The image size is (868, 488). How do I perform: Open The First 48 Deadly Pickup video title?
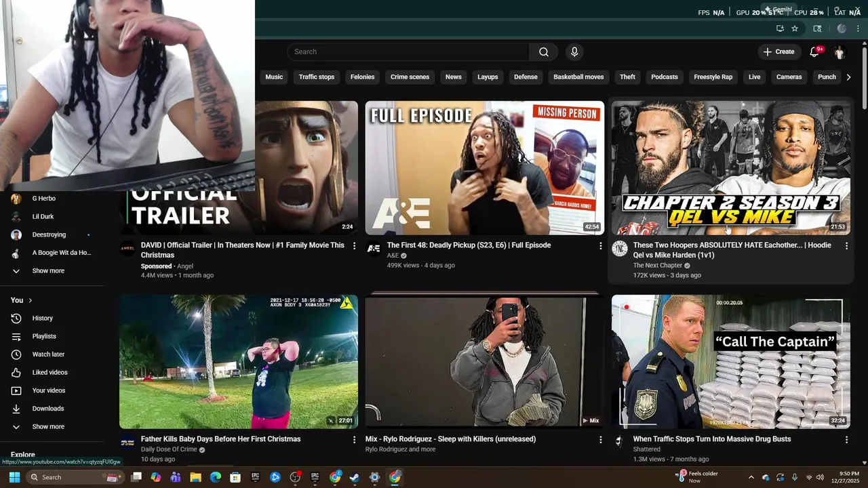pyautogui.click(x=469, y=245)
